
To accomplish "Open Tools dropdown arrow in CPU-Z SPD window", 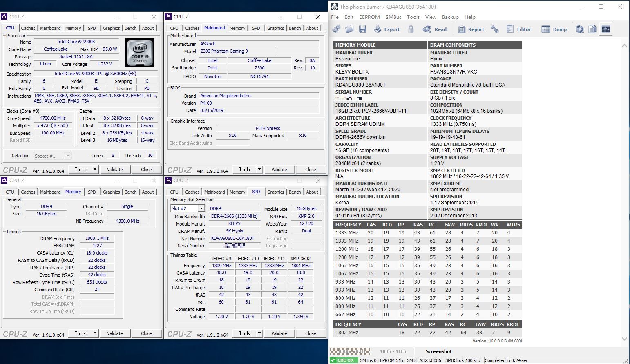I will [259, 333].
